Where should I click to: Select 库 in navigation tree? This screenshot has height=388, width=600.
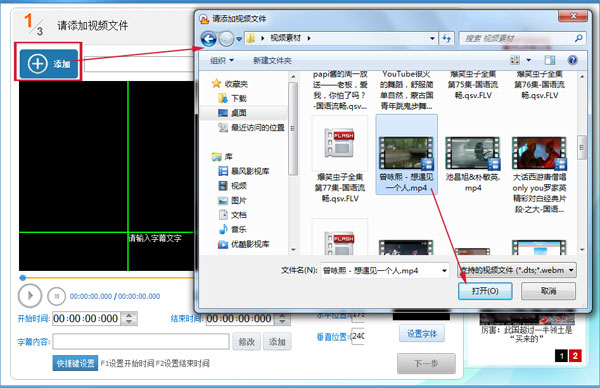(x=222, y=157)
